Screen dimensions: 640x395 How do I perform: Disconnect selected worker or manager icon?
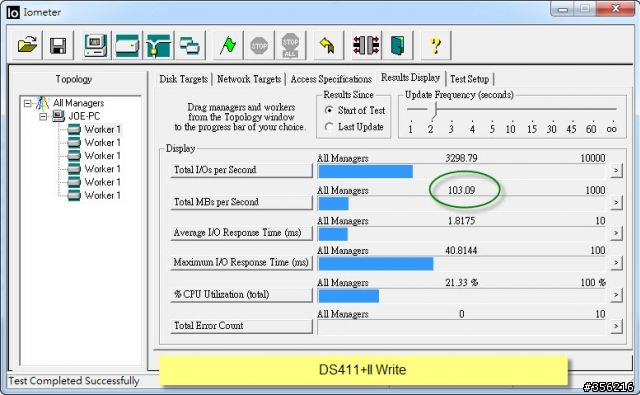point(366,45)
